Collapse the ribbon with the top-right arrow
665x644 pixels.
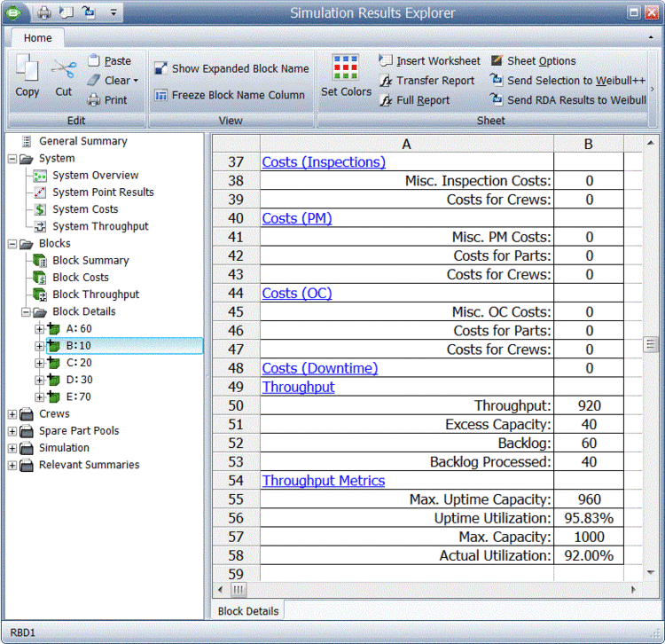651,38
